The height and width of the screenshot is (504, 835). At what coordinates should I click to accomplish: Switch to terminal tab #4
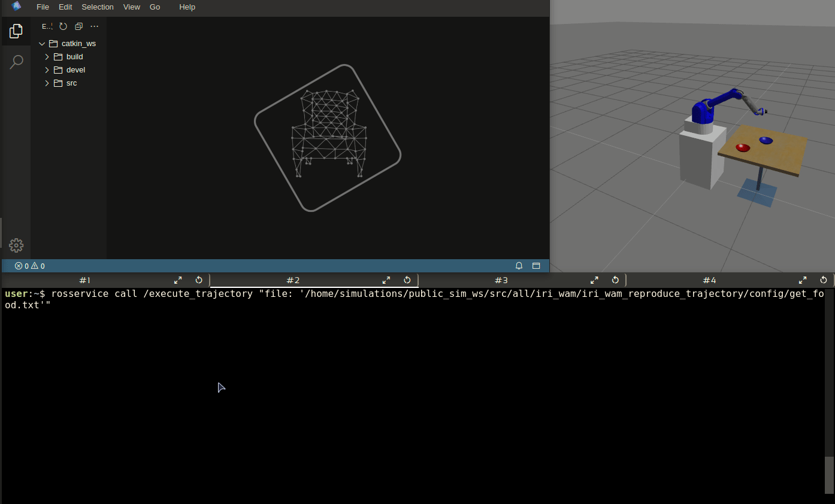[x=710, y=280]
